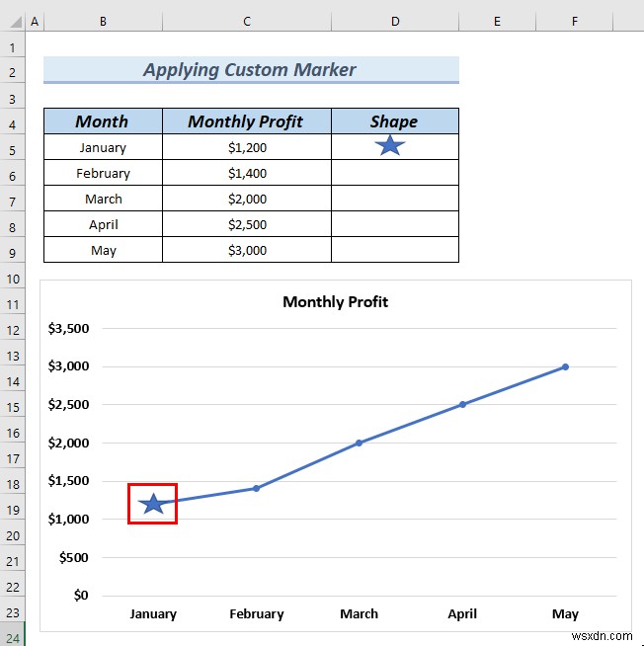This screenshot has width=644, height=646.
Task: Select the '$2,000' profit cell
Action: click(x=247, y=199)
